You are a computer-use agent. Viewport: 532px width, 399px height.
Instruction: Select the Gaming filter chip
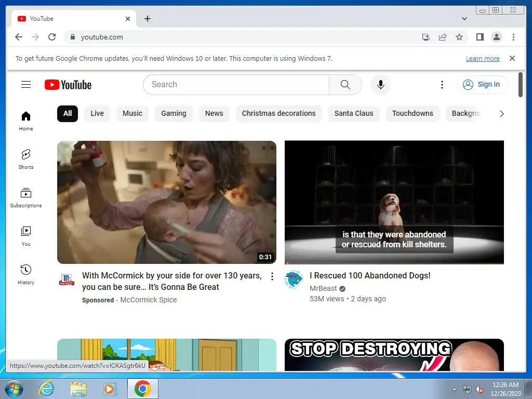pos(174,113)
